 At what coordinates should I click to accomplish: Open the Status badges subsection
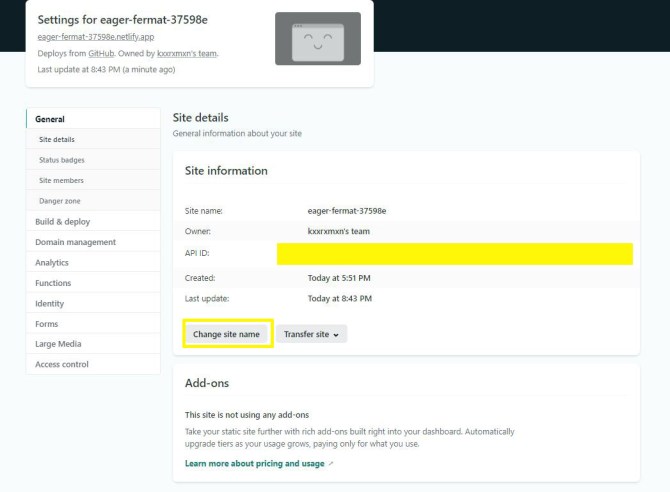(x=93, y=160)
